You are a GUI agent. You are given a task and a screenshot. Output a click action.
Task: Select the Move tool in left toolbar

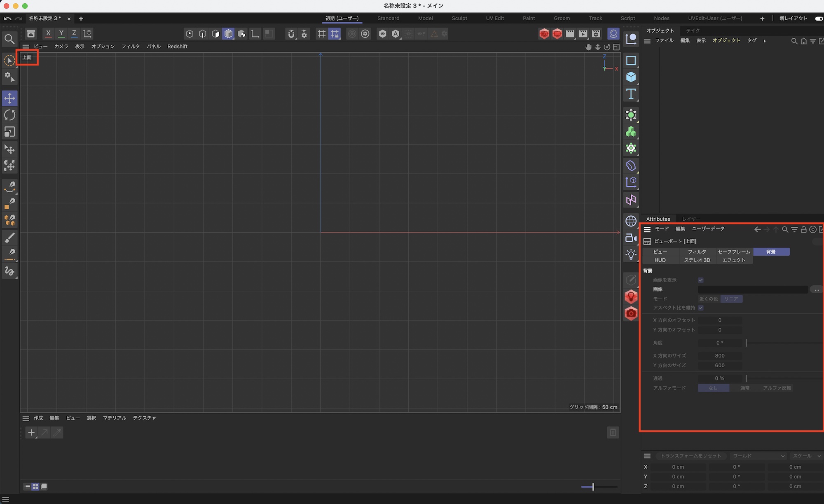tap(9, 98)
